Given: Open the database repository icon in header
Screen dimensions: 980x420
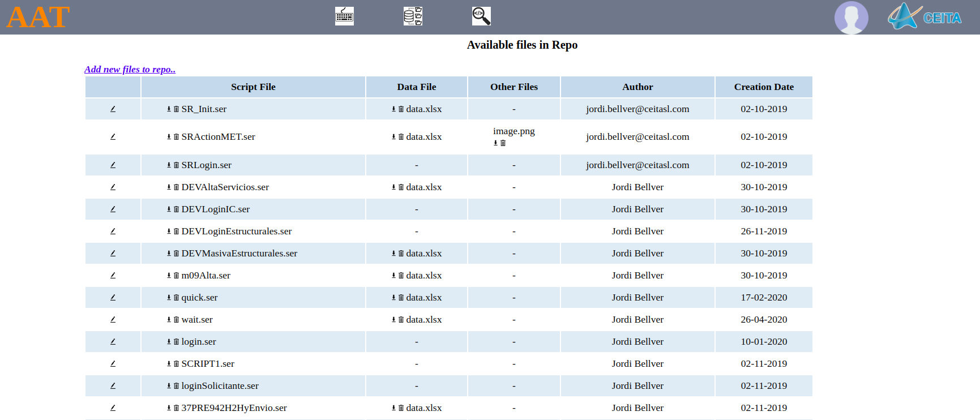Looking at the screenshot, I should point(413,16).
